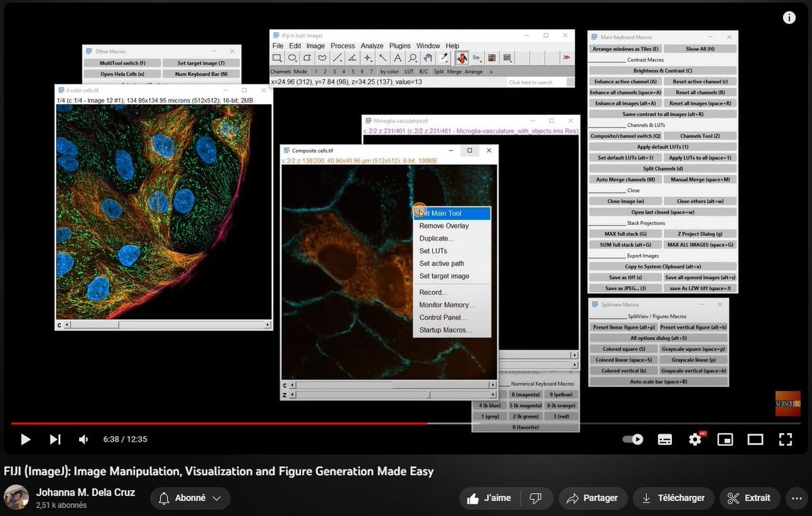Screen dimensions: 812x516
Task: Select the Multi-point tool
Action: 367,58
